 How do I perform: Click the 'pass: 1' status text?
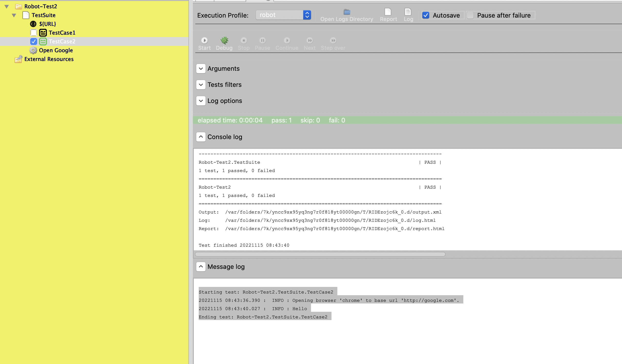(282, 120)
